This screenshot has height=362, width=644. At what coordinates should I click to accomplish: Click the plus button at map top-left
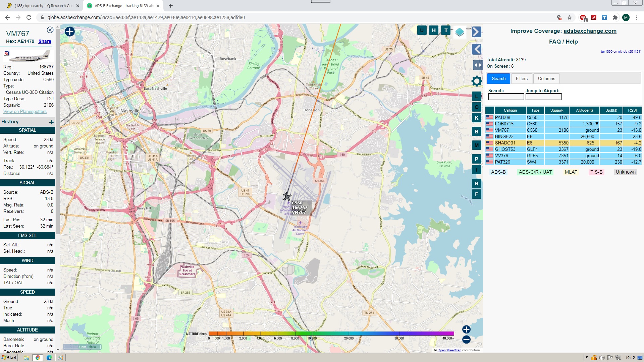click(x=70, y=32)
